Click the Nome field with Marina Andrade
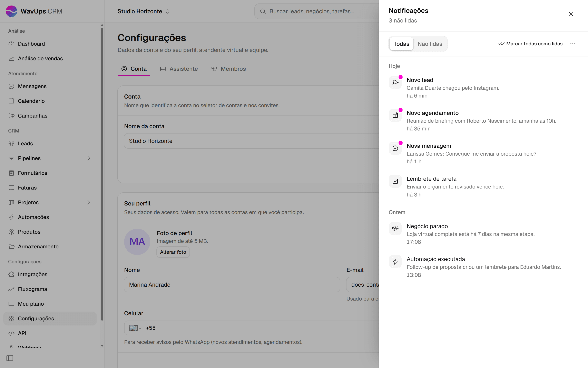Screen dimensions: 588x368 tap(232, 285)
